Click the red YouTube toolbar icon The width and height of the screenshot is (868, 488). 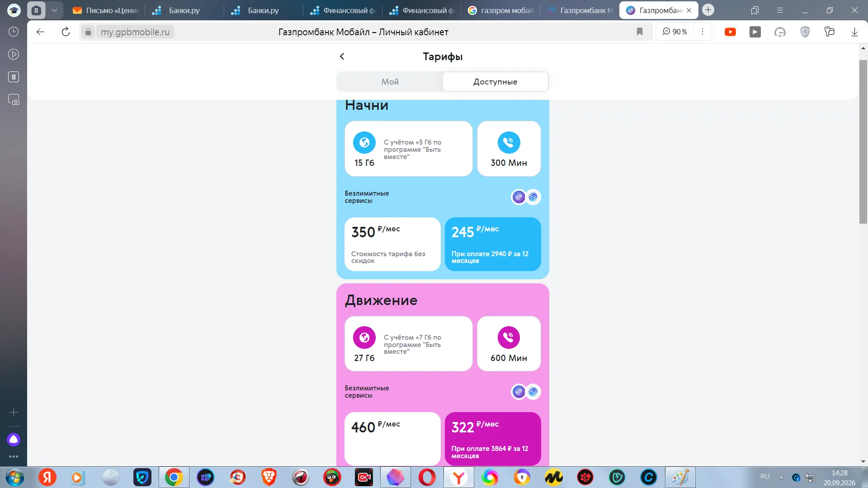[x=730, y=32]
